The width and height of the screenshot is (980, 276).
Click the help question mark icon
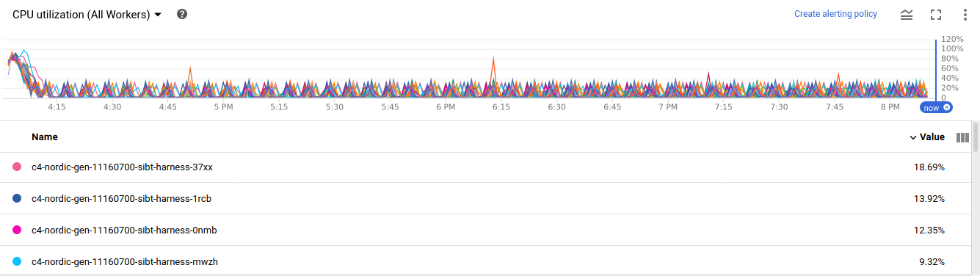(x=182, y=14)
